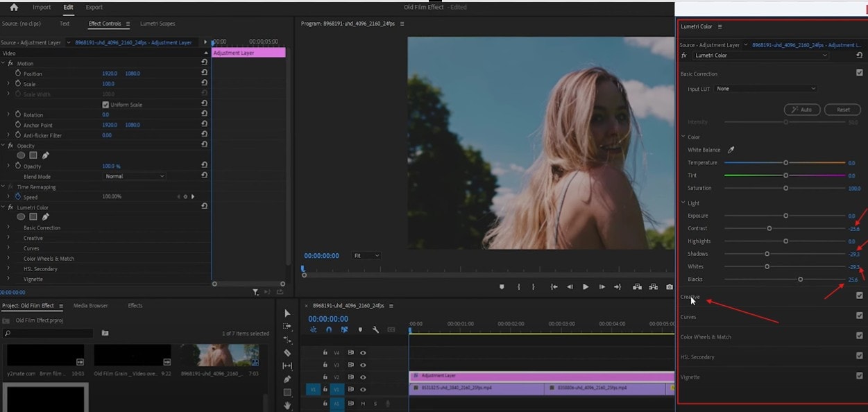
Task: Click the Opacity pen mask tool
Action: [46, 155]
